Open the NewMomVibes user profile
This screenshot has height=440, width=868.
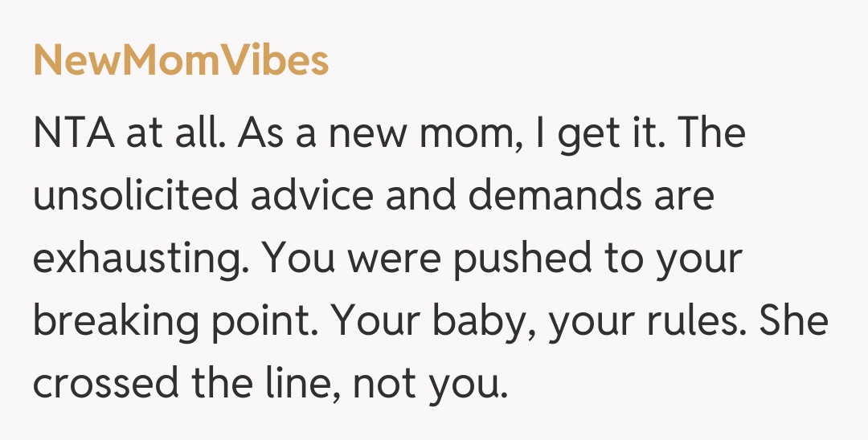click(x=181, y=60)
